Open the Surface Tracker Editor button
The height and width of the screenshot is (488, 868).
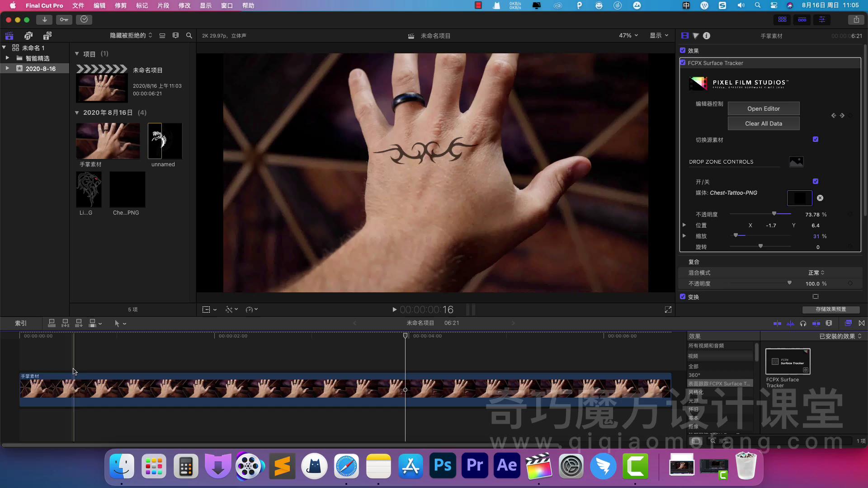coord(764,108)
